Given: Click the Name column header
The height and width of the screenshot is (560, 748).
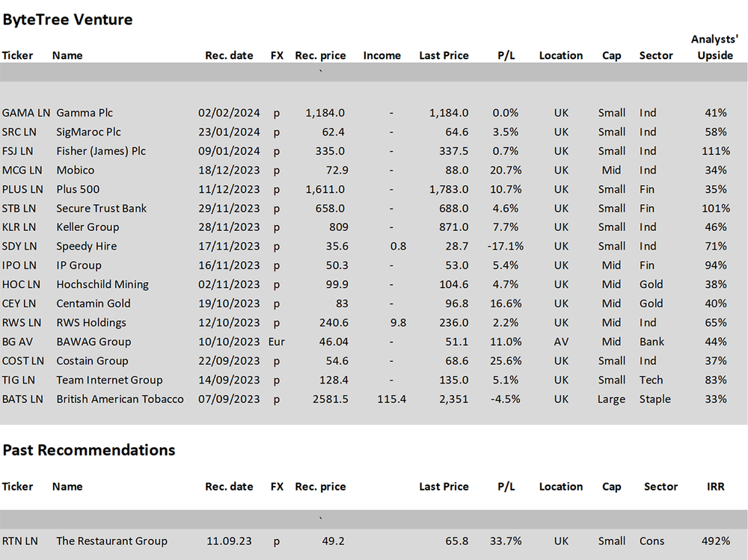Looking at the screenshot, I should tap(67, 55).
